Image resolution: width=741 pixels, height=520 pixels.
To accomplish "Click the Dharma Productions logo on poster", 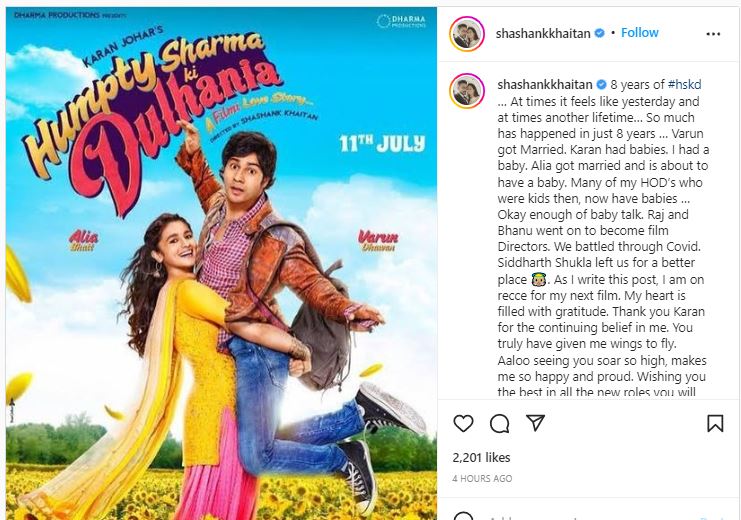I will tap(401, 21).
